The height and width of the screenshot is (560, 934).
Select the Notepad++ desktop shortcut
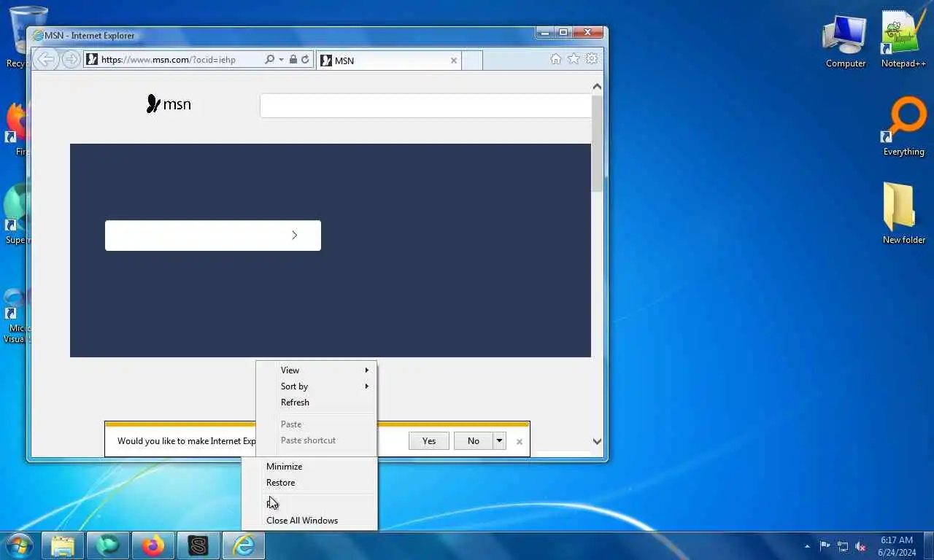coord(903,40)
